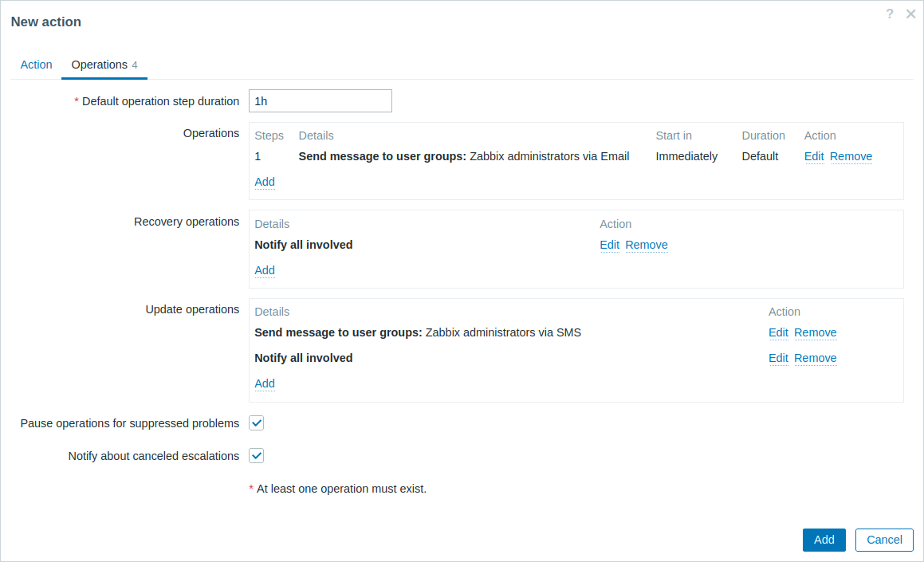Remove the Email operation step 1
924x562 pixels.
click(x=851, y=156)
